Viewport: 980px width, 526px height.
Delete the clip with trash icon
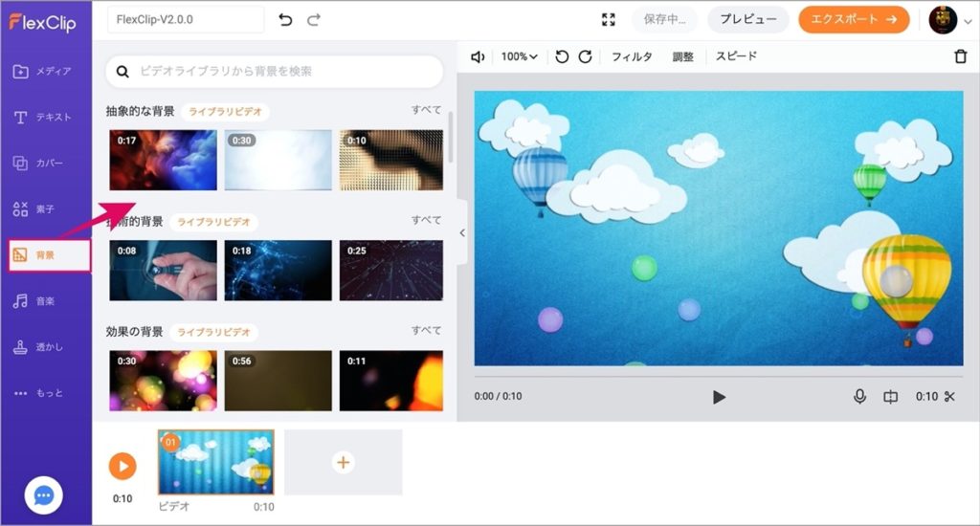[961, 56]
